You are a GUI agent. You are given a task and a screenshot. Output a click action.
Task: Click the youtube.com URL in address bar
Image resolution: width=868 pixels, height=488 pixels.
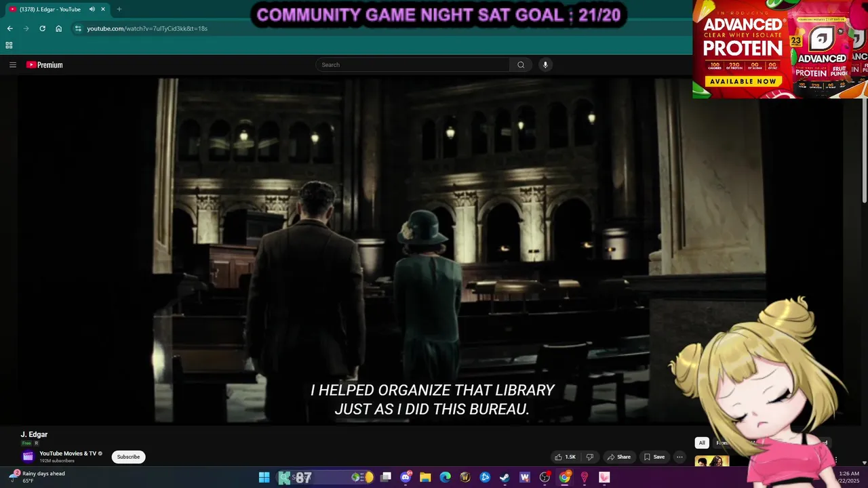point(147,28)
